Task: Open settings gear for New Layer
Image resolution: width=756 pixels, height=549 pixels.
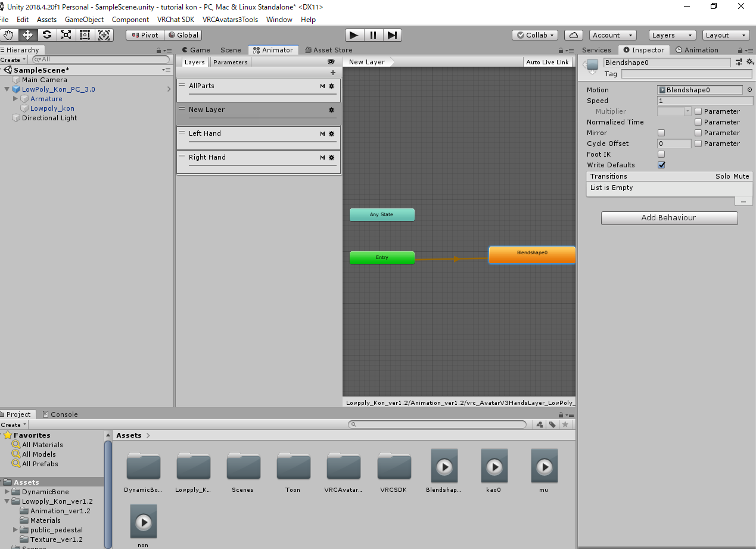Action: (332, 110)
